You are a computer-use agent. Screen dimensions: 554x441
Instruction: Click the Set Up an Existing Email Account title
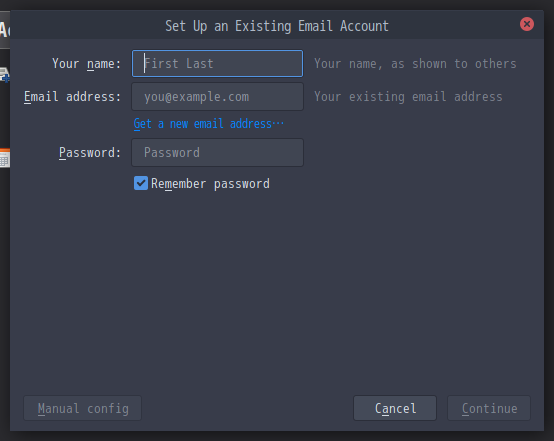click(x=277, y=26)
